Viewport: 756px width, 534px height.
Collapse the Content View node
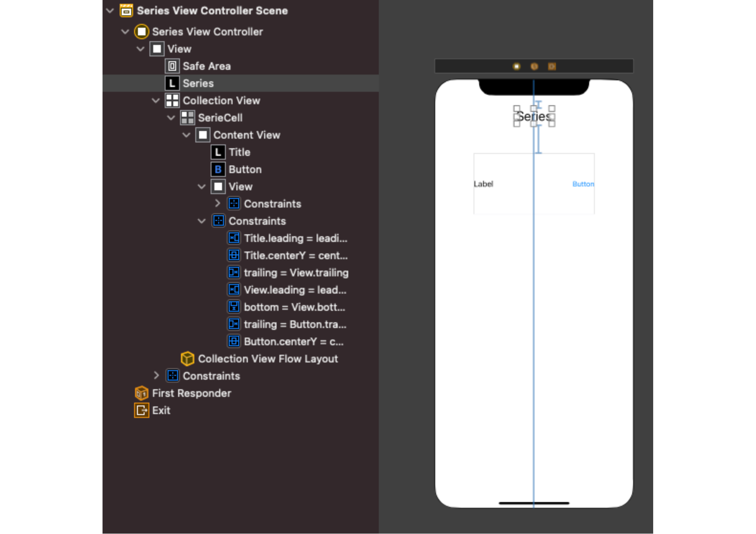(186, 135)
